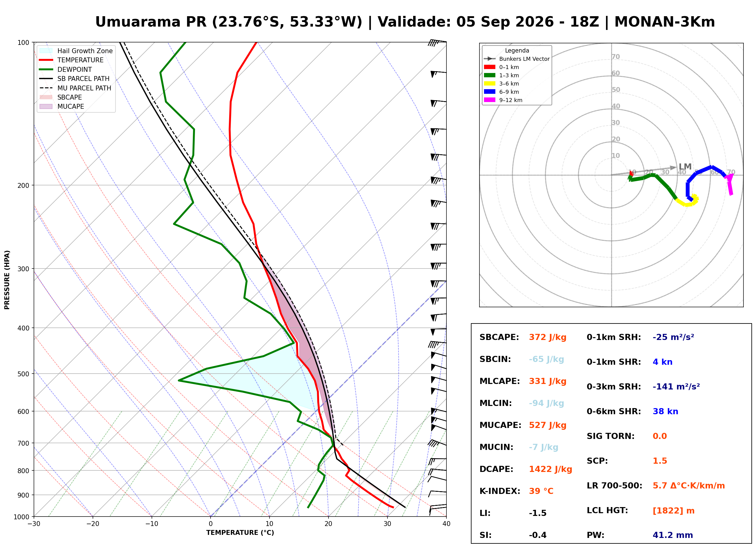Click the 0-6km SHR 38 kn value
Image resolution: width=756 pixels, height=559 pixels.
[x=665, y=411]
